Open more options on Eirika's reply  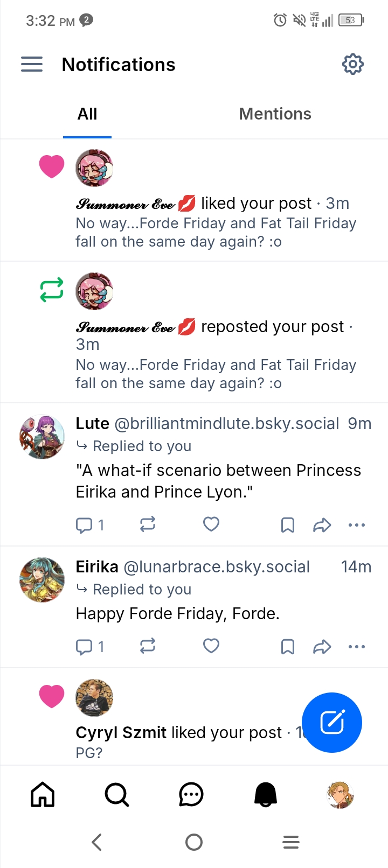tap(357, 646)
